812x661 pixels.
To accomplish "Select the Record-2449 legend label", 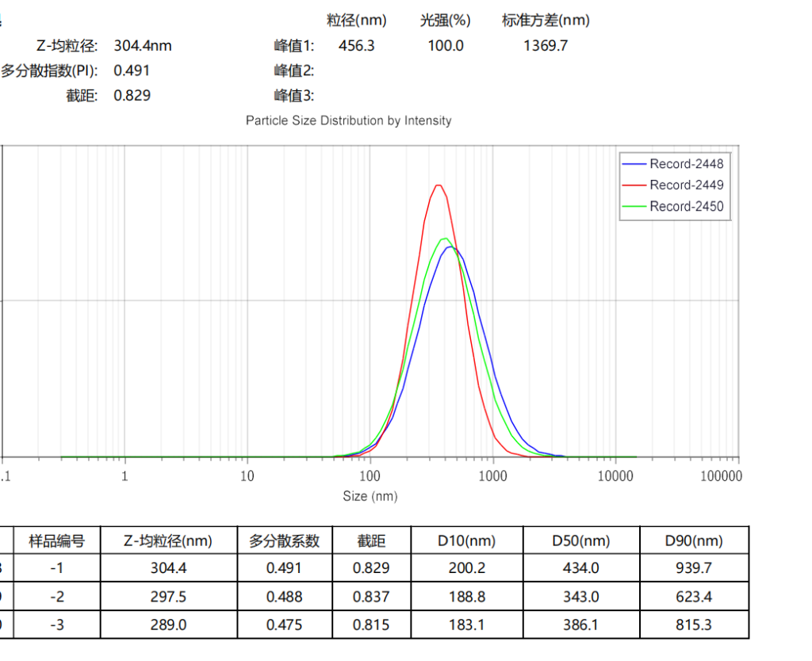I will pyautogui.click(x=686, y=185).
